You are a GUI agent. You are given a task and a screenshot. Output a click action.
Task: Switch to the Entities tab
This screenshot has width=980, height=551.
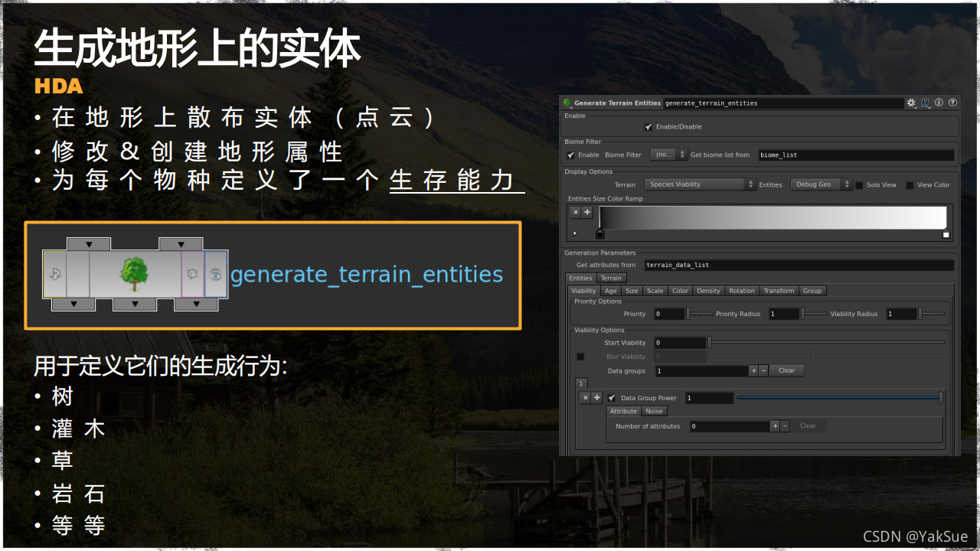[x=580, y=278]
